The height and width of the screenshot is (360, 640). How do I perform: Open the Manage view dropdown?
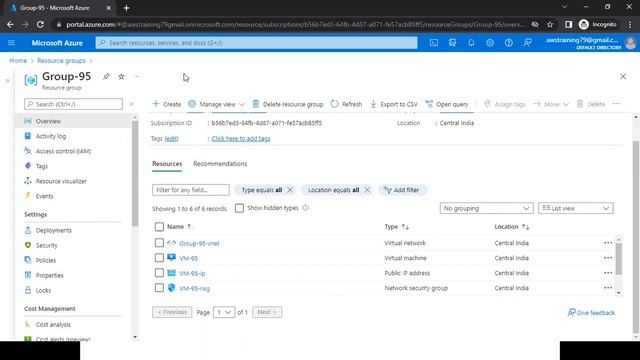(216, 104)
